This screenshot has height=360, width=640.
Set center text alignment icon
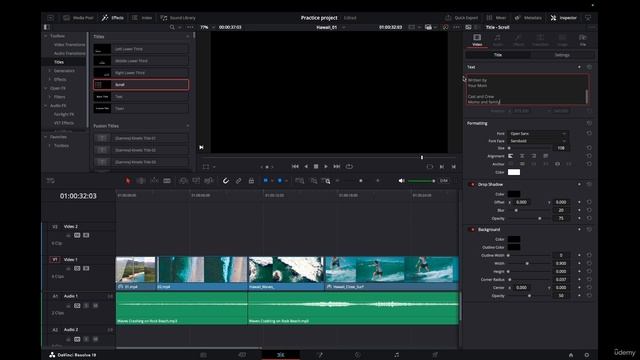tap(522, 156)
